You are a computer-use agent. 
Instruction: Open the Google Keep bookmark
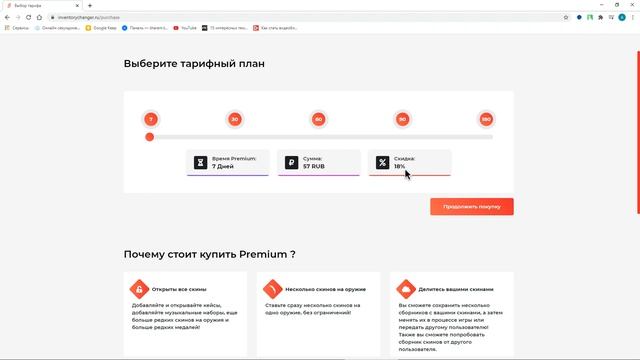tap(101, 28)
